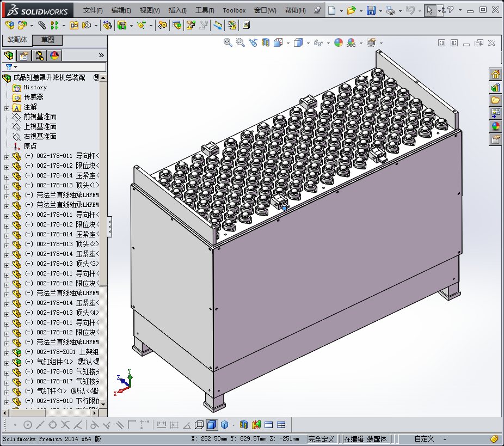The image size is (504, 446).
Task: Click the feature tree vertical scrollbar thumb
Action: (x=103, y=184)
